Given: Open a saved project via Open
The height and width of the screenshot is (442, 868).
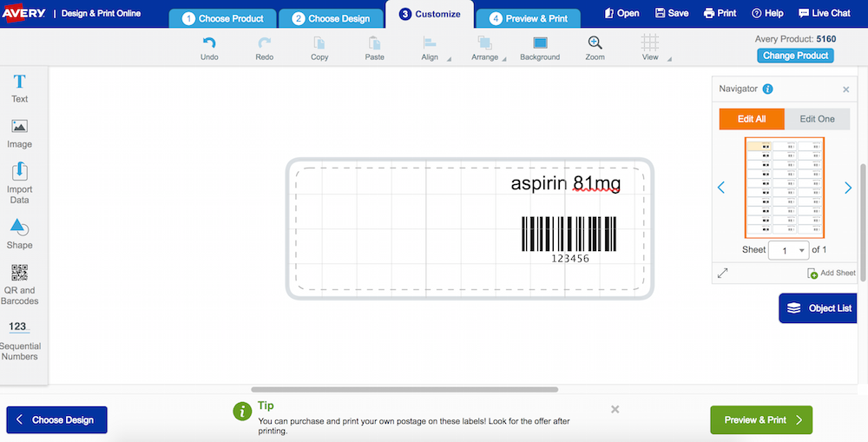Looking at the screenshot, I should [621, 13].
